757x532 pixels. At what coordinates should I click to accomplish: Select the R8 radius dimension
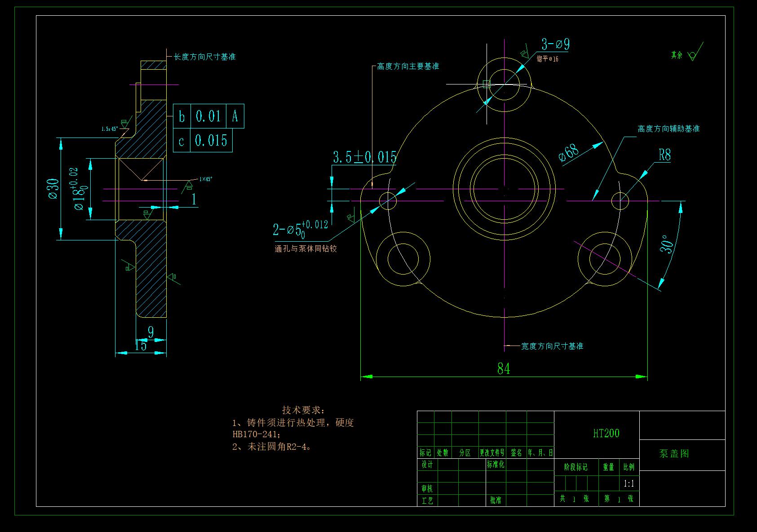(x=665, y=155)
